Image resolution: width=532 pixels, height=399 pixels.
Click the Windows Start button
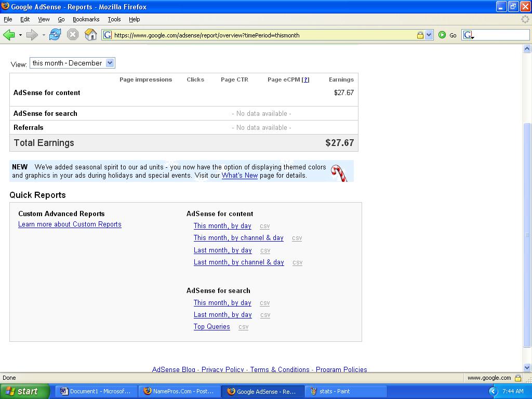[x=24, y=391]
